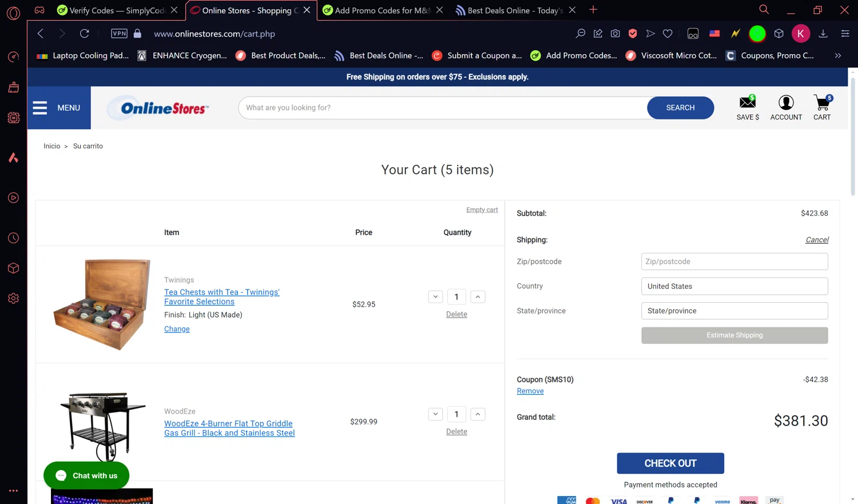
Task: Open the SAVE $ envelope icon
Action: 748,108
